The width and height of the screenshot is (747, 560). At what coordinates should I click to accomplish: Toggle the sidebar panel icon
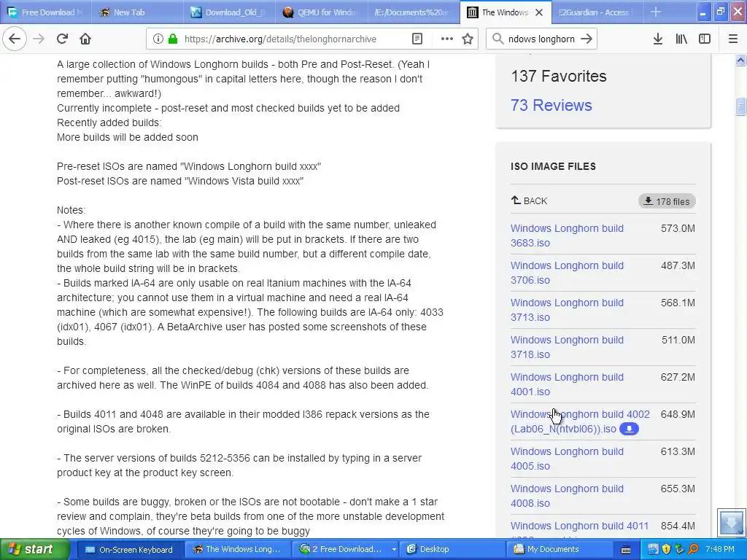(x=705, y=39)
